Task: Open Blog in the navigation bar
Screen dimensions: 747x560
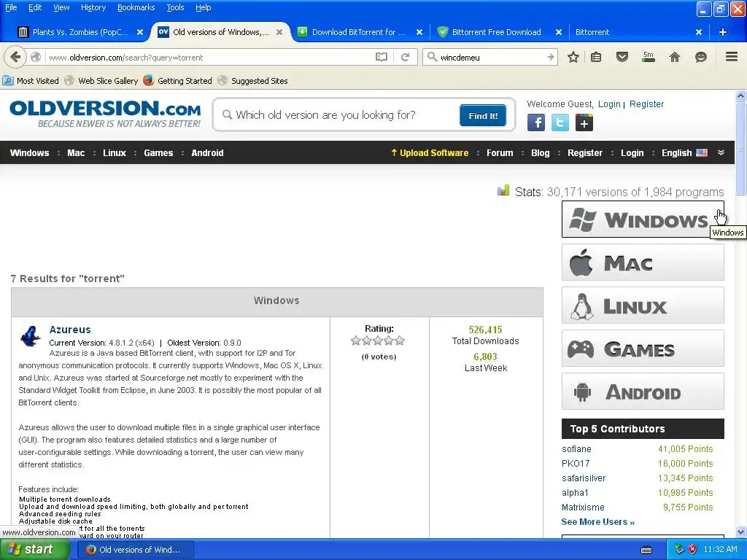Action: point(541,153)
